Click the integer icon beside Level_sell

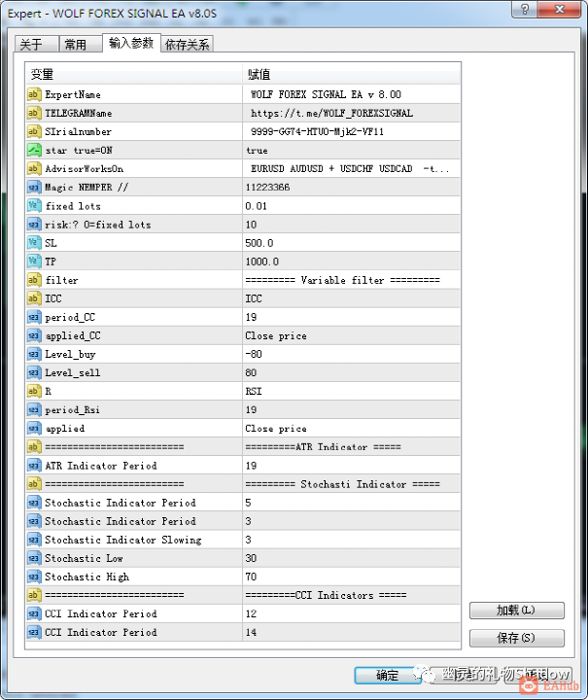[34, 372]
